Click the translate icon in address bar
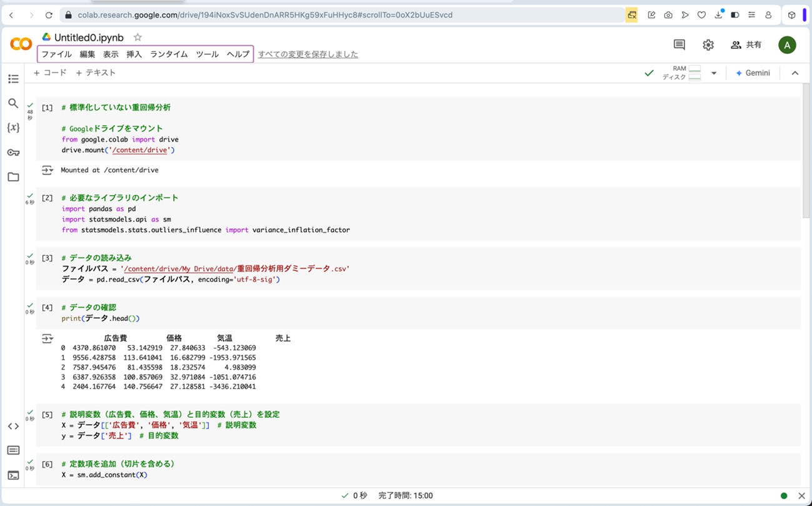Viewport: 812px width, 506px height. 632,15
